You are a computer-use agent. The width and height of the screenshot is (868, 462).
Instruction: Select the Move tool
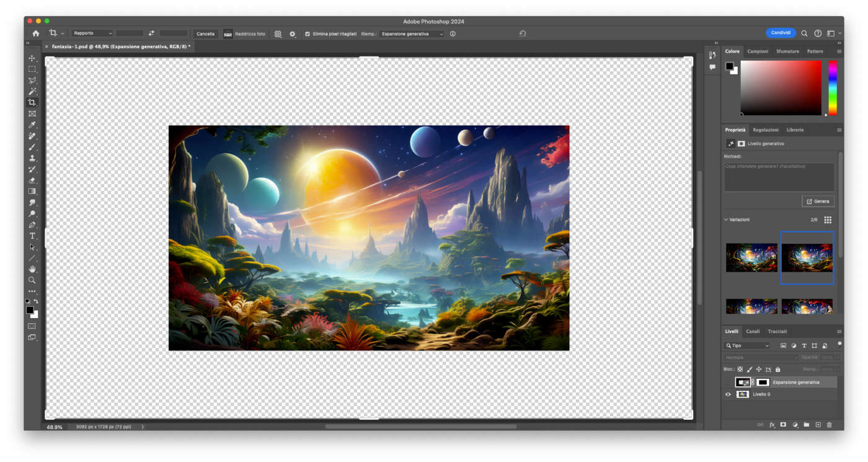[32, 58]
